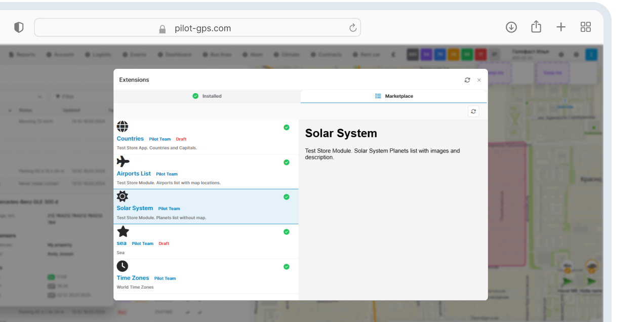
Task: Click the clock icon for Time Zones
Action: [x=123, y=266]
